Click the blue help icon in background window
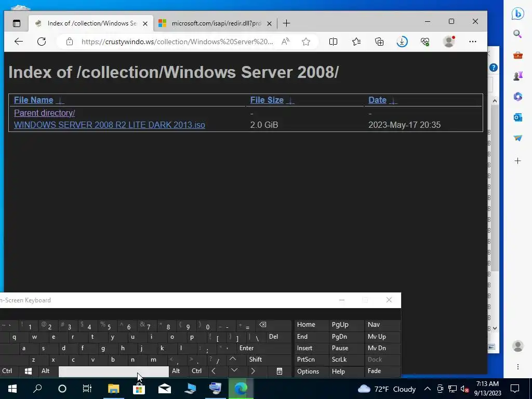 point(494,68)
